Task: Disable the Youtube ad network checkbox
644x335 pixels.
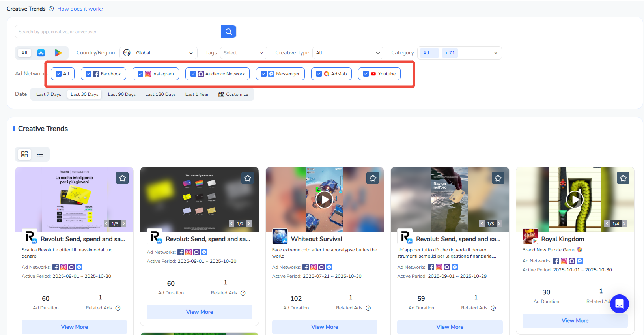Action: pyautogui.click(x=366, y=74)
